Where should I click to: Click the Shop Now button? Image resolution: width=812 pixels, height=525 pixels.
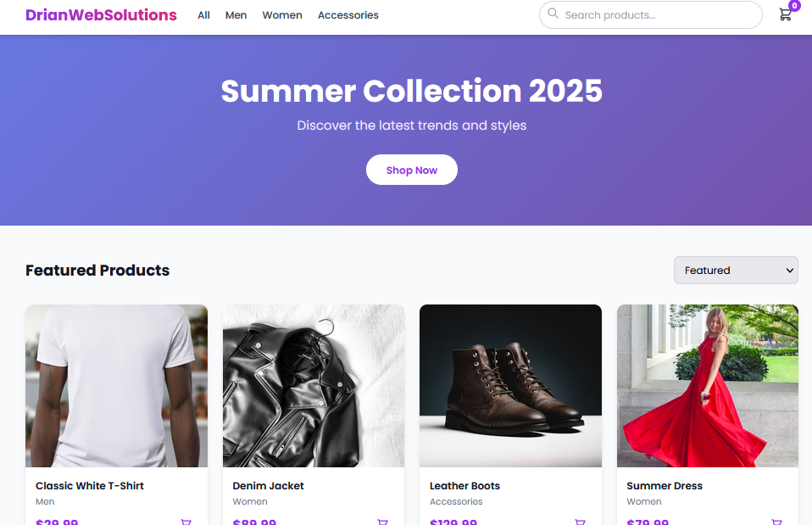coord(412,170)
